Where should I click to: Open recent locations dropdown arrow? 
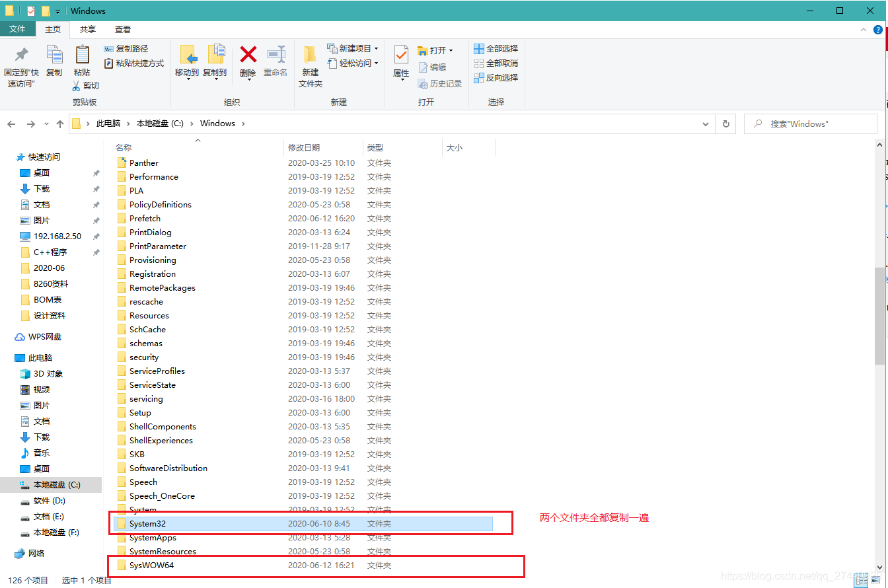(x=46, y=124)
